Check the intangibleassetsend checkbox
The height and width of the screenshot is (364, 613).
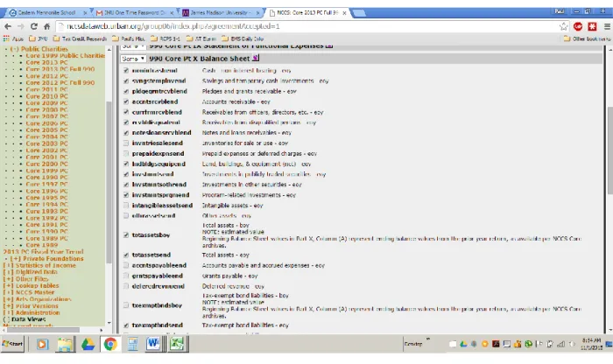[126, 205]
